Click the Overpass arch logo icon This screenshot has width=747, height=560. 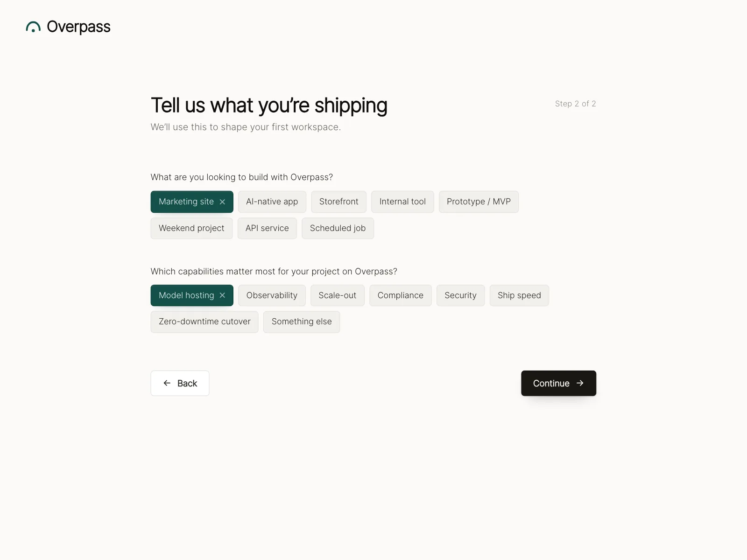pyautogui.click(x=33, y=27)
